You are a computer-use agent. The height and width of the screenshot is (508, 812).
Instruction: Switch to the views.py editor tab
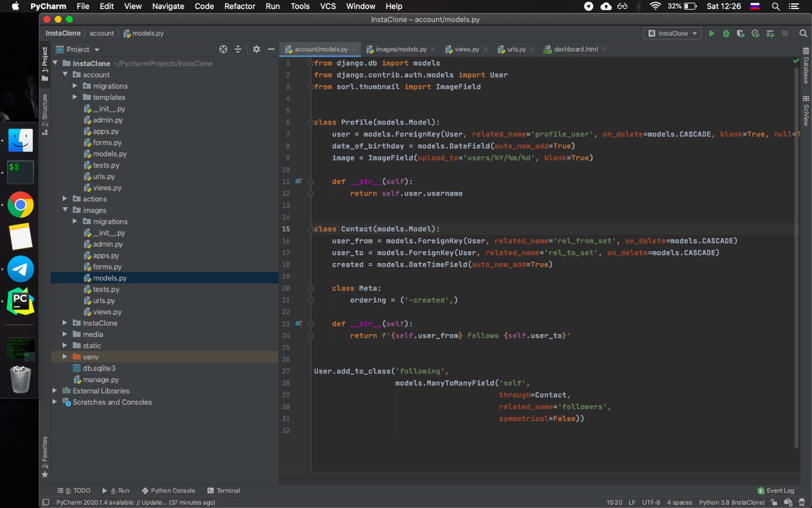[x=466, y=49]
